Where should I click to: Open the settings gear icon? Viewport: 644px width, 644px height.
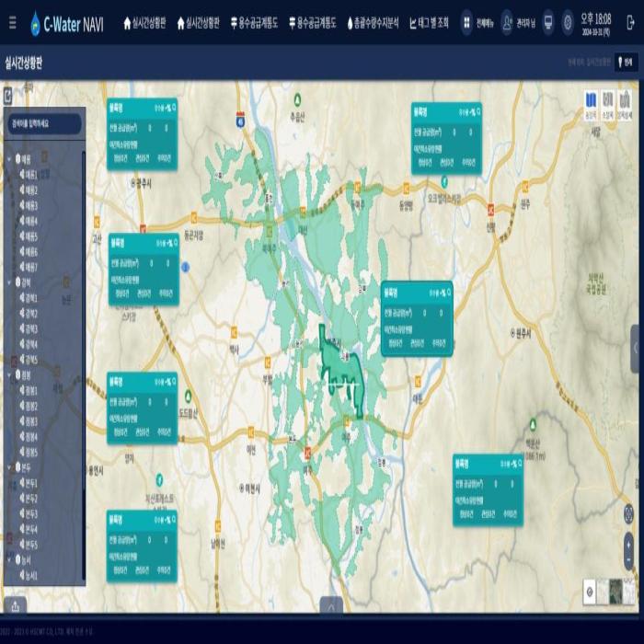[568, 23]
